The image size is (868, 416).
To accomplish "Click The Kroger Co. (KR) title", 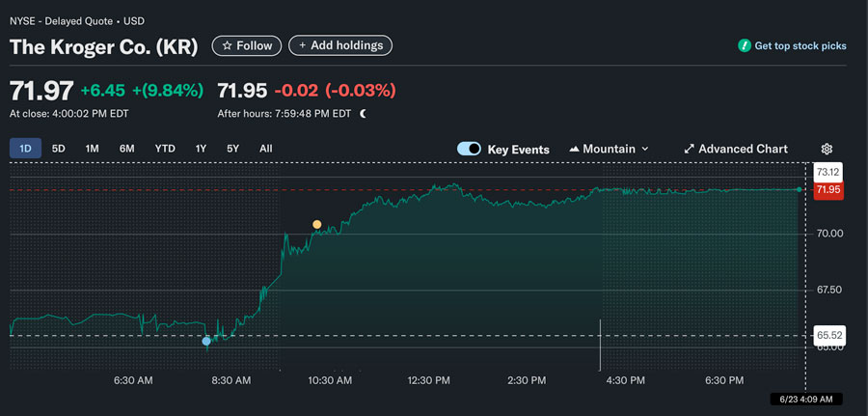I will [x=104, y=46].
